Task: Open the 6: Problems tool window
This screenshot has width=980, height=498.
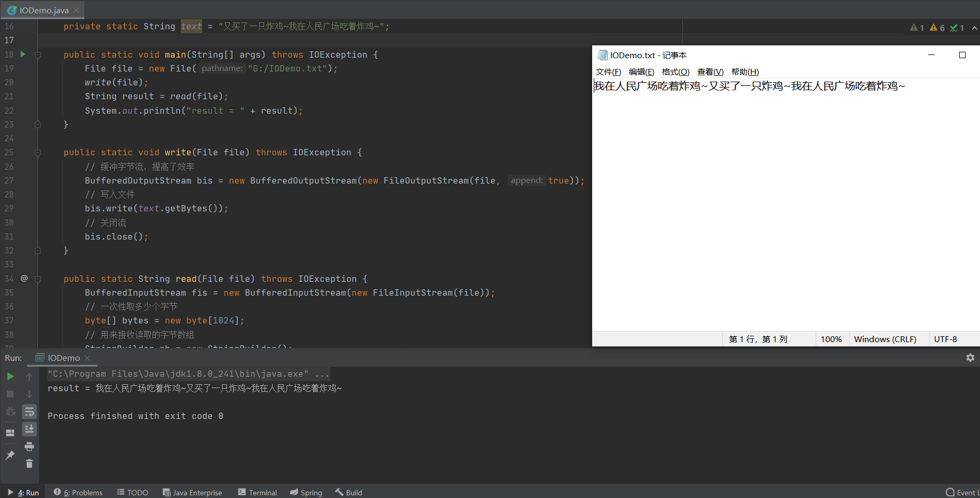Action: (78, 492)
